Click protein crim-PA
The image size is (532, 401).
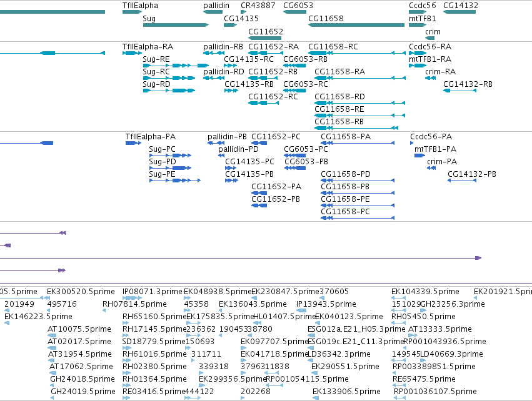tap(442, 162)
